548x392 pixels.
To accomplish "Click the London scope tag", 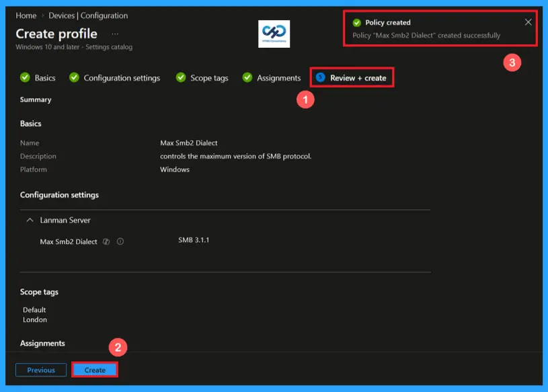I will click(x=35, y=319).
